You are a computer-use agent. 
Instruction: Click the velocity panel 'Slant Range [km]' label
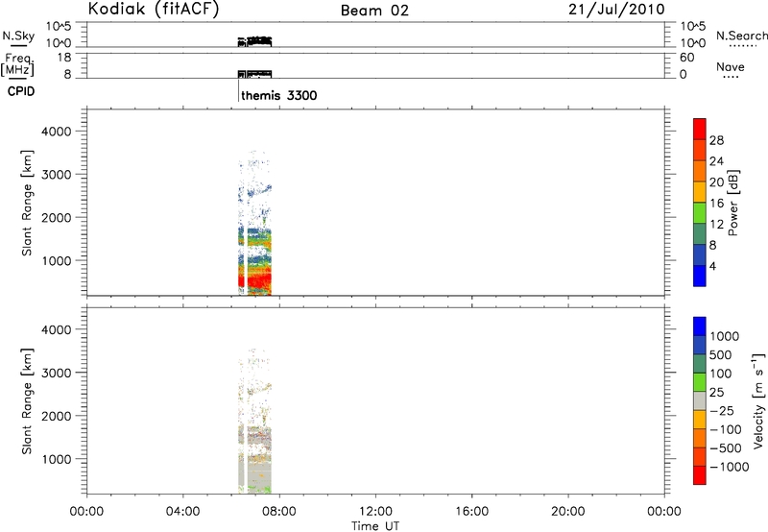pyautogui.click(x=27, y=401)
